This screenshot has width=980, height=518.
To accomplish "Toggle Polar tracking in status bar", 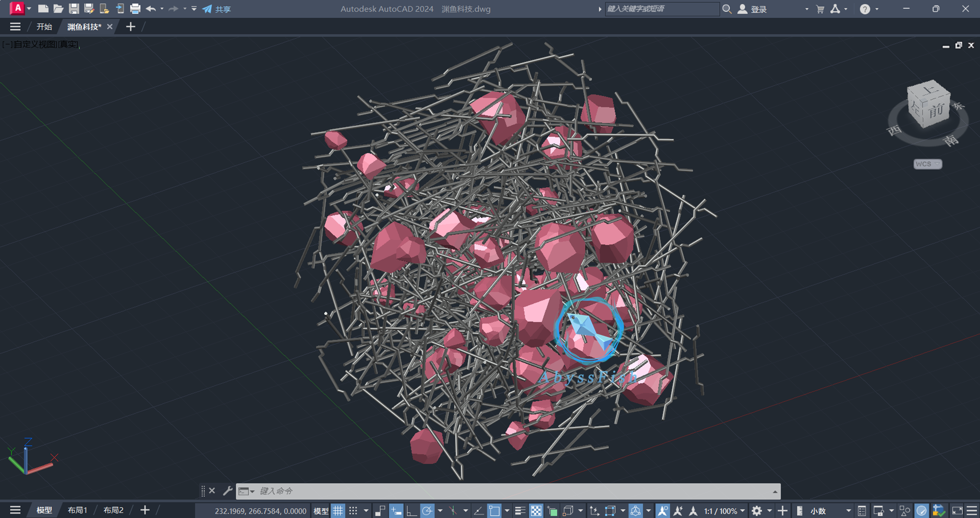I will (427, 511).
